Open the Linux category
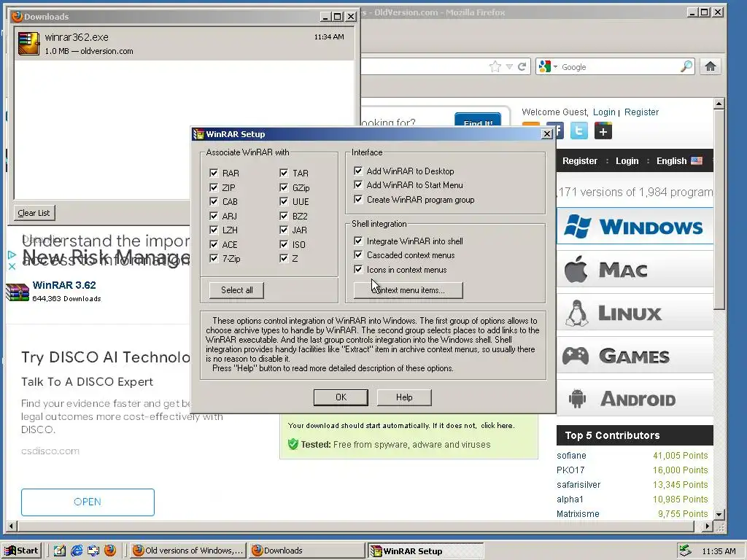Viewport: 747px width, 560px height. coord(635,313)
